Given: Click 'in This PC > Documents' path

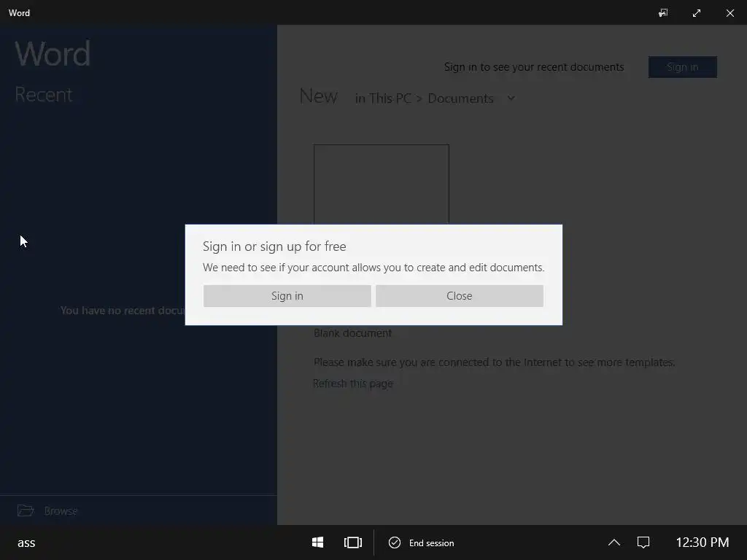Looking at the screenshot, I should pos(424,98).
